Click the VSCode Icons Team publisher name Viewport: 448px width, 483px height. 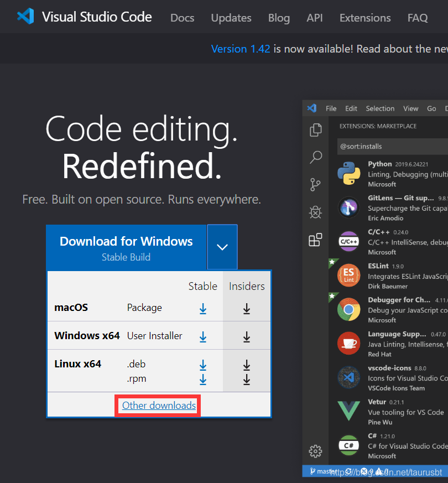[x=396, y=388]
